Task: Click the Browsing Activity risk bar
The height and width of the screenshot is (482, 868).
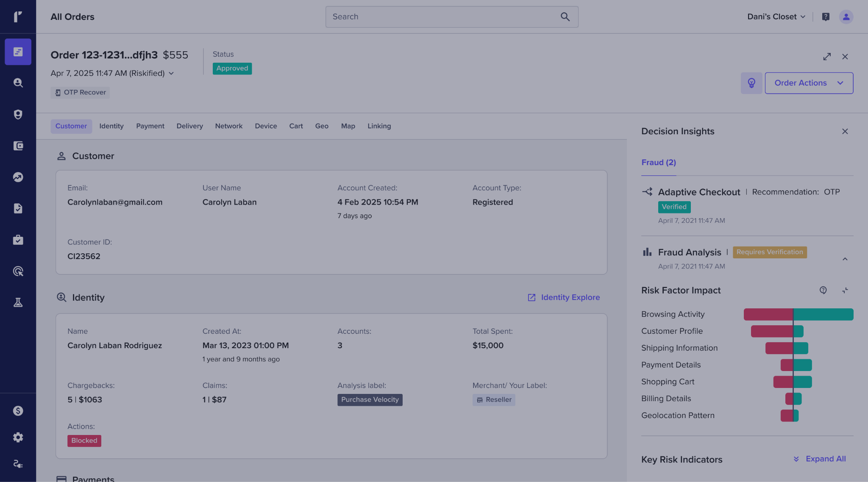Action: pyautogui.click(x=798, y=314)
